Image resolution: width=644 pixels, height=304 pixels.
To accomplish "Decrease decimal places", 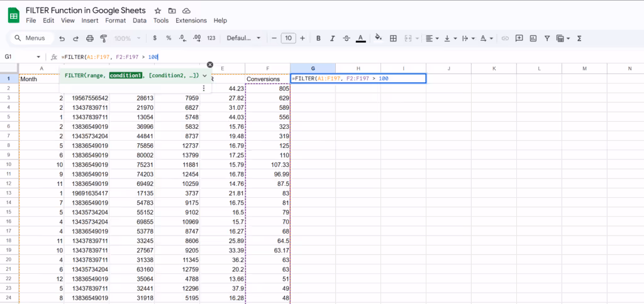I will tap(182, 38).
